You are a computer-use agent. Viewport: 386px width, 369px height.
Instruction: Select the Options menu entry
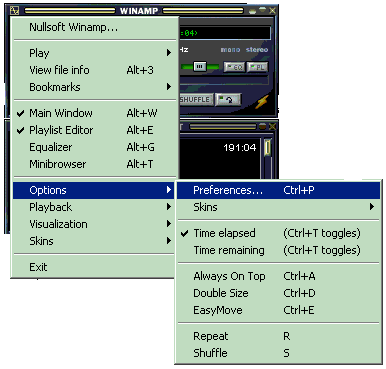click(x=94, y=190)
